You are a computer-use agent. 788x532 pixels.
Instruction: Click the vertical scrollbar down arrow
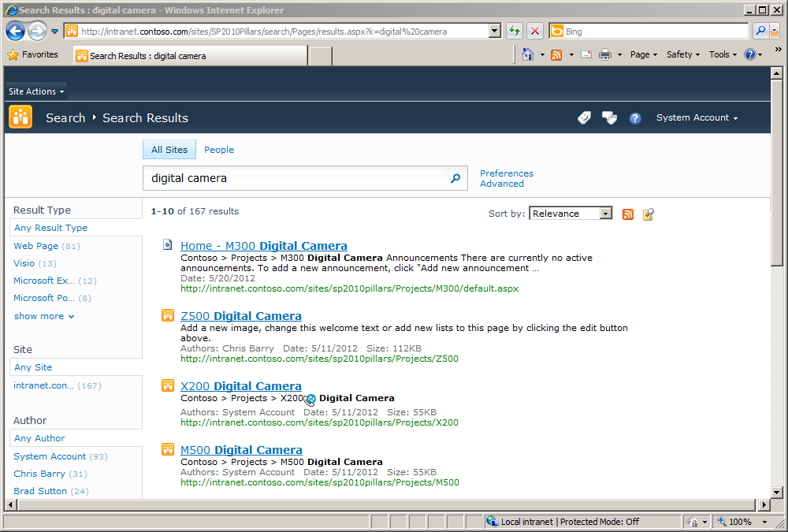click(776, 493)
